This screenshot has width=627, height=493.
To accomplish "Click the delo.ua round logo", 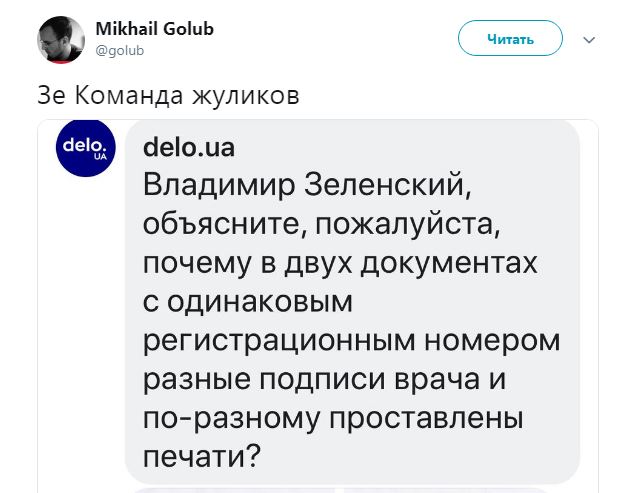I will coord(86,148).
